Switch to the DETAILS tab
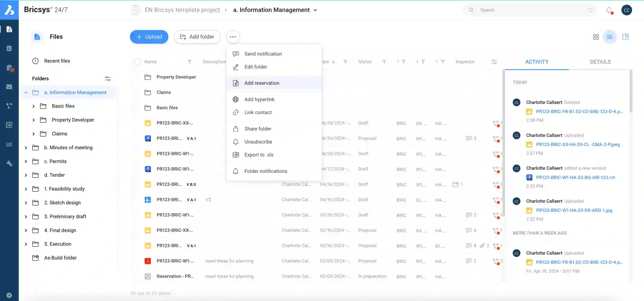Screen dimensions: 644x301 click(x=600, y=62)
